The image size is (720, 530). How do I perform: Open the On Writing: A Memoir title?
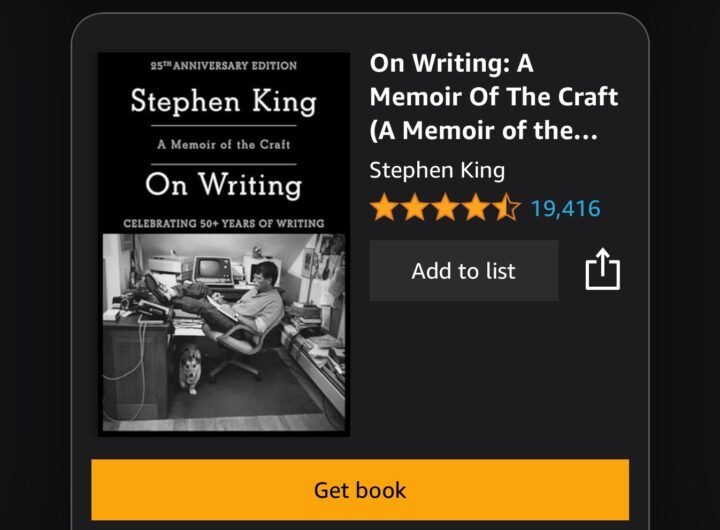(x=494, y=96)
